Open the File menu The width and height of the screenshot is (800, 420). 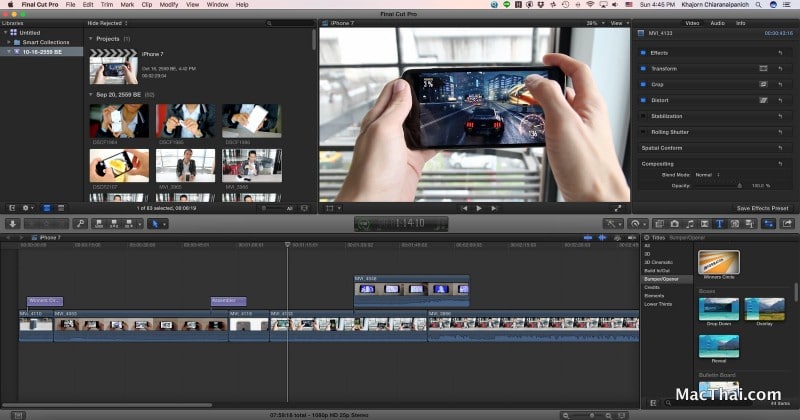click(70, 5)
